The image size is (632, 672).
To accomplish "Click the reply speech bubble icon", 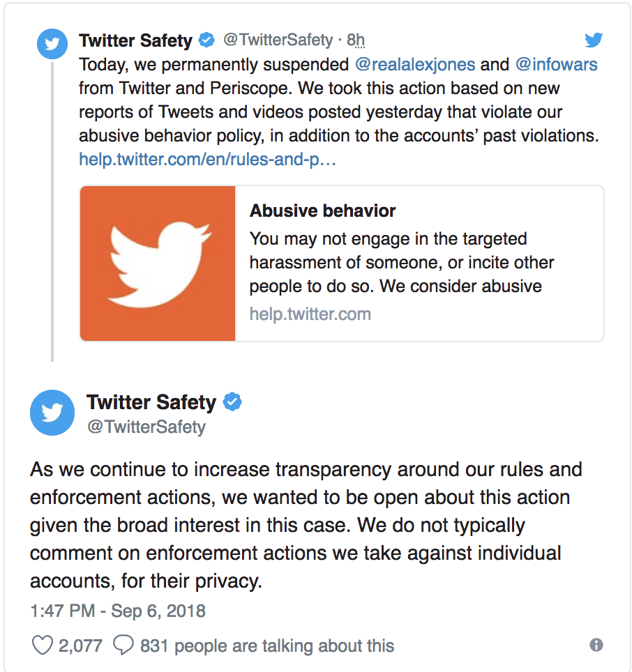I will 123,645.
